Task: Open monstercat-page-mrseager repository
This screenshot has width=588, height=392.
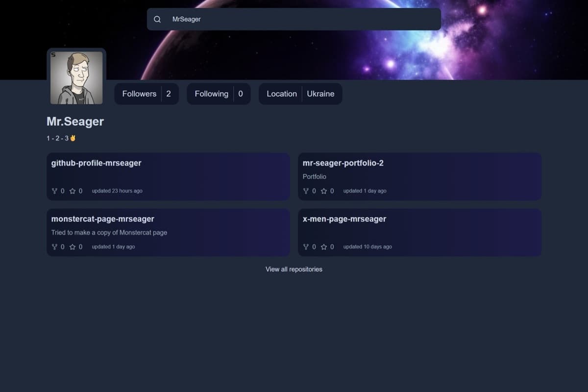Action: tap(168, 232)
